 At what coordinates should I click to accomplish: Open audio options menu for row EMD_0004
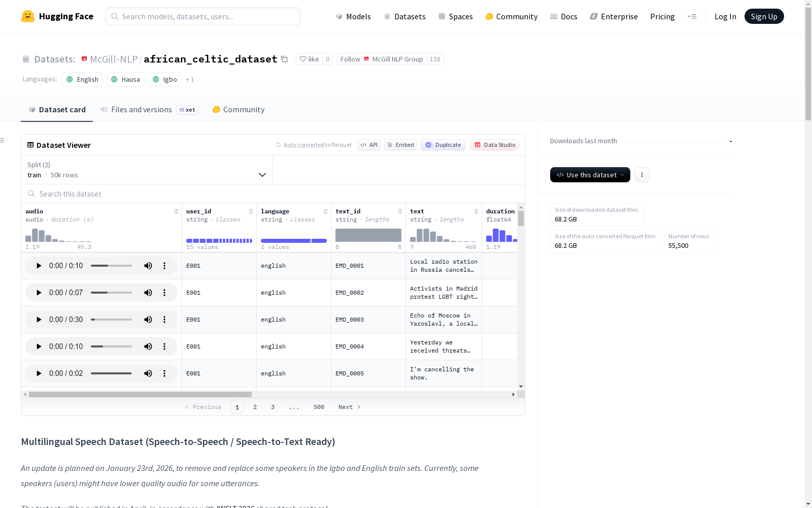click(164, 346)
